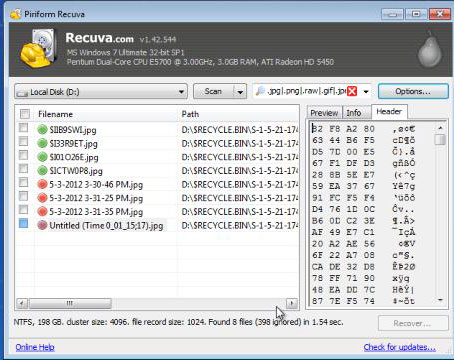This screenshot has height=360, width=454.
Task: Check the box for Untitled (Time 0_01_15;17).jpg
Action: 23,223
